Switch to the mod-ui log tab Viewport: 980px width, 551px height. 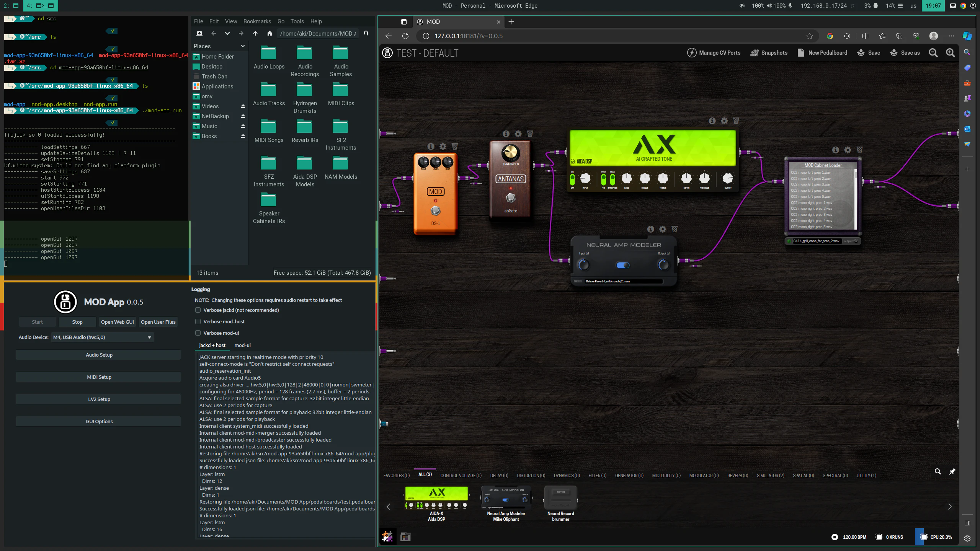point(242,345)
